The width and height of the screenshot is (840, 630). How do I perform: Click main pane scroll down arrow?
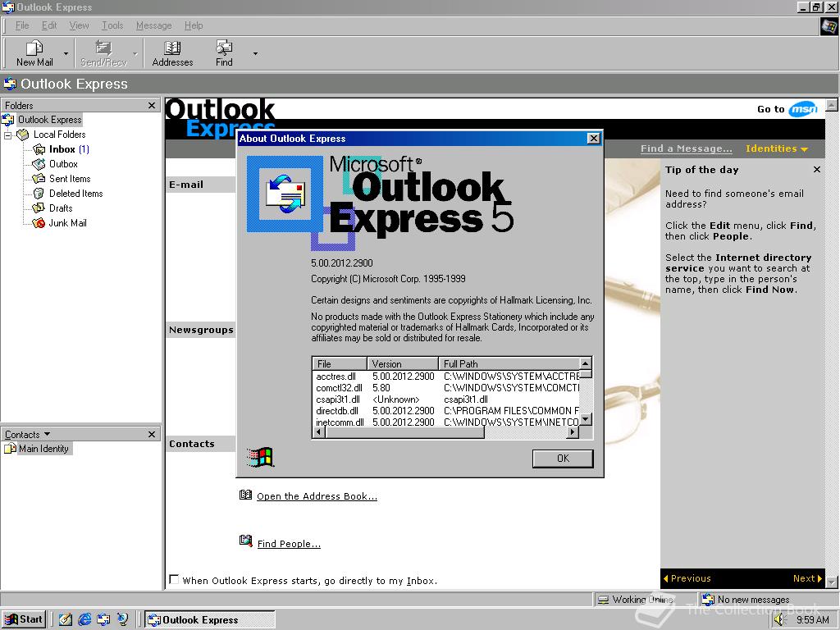832,582
